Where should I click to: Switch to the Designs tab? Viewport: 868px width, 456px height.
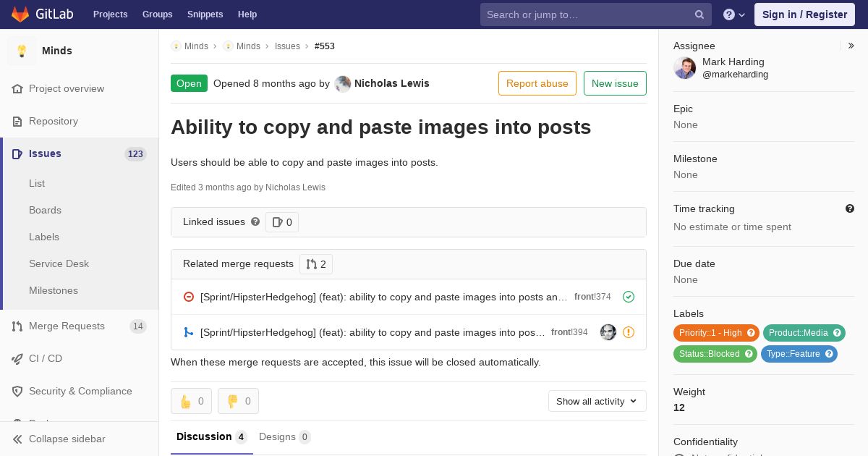284,436
